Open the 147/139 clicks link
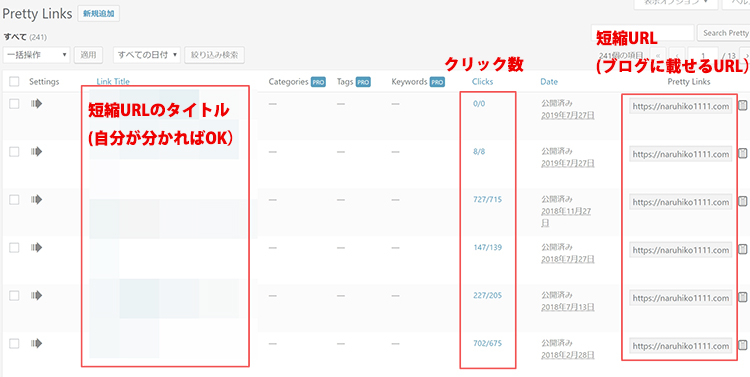 (487, 247)
